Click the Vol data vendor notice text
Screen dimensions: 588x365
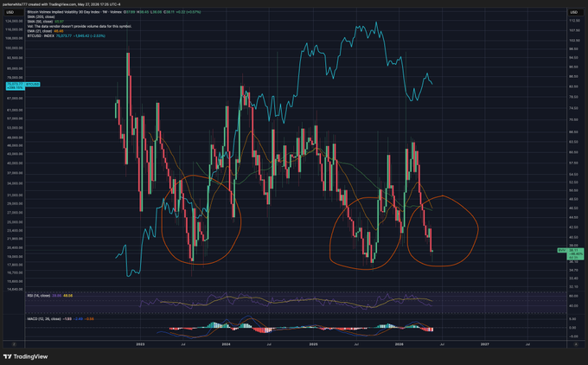coord(80,27)
